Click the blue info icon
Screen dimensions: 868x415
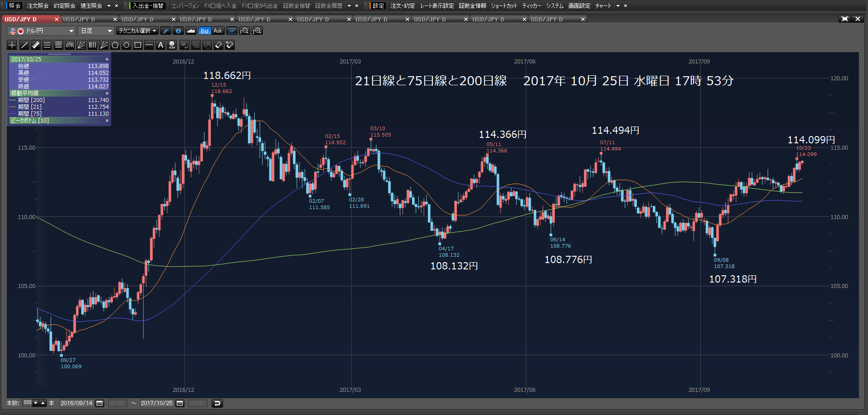[179, 31]
